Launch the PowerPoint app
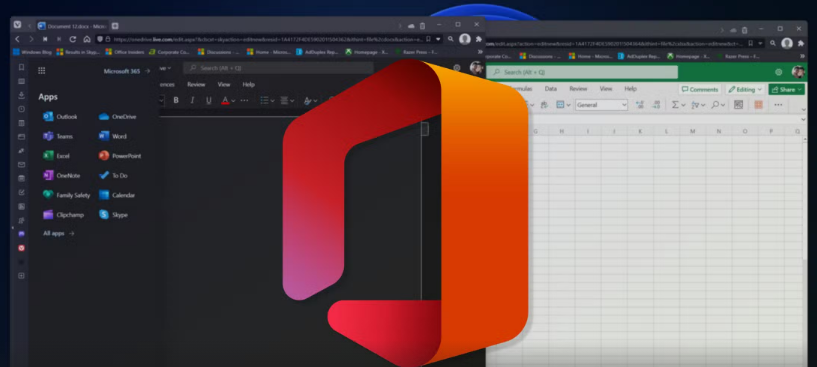 120,155
